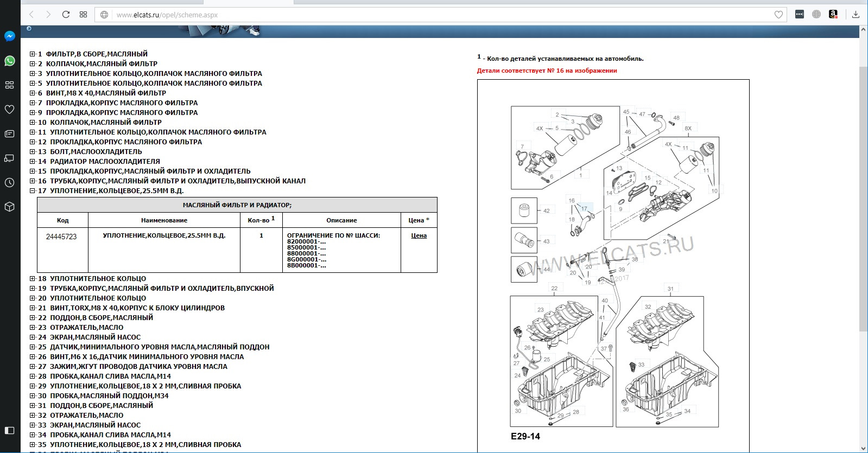Open Speed Dial from the sidebar
Screen dimensions: 868x453
(9, 85)
